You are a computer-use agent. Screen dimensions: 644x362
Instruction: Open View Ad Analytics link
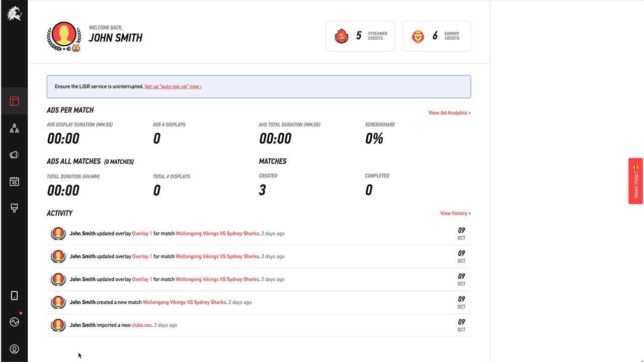coord(449,113)
